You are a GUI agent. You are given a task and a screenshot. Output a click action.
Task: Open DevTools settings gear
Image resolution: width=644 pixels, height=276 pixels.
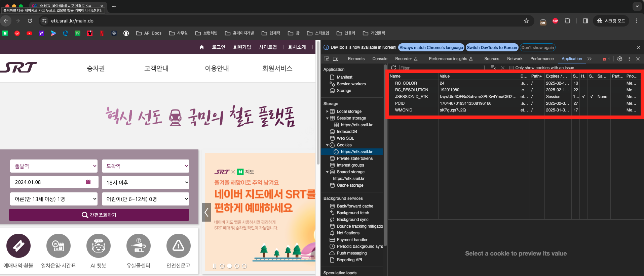pos(620,59)
